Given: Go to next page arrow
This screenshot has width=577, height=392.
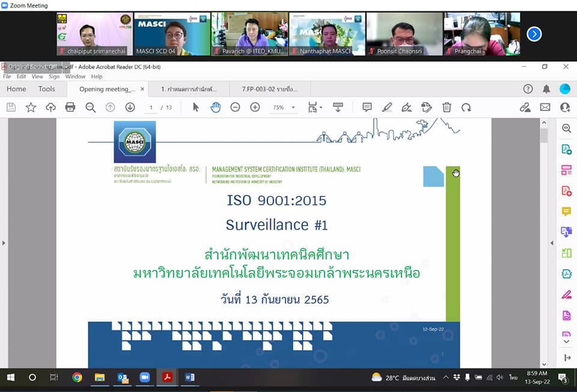Looking at the screenshot, I should pyautogui.click(x=130, y=108).
